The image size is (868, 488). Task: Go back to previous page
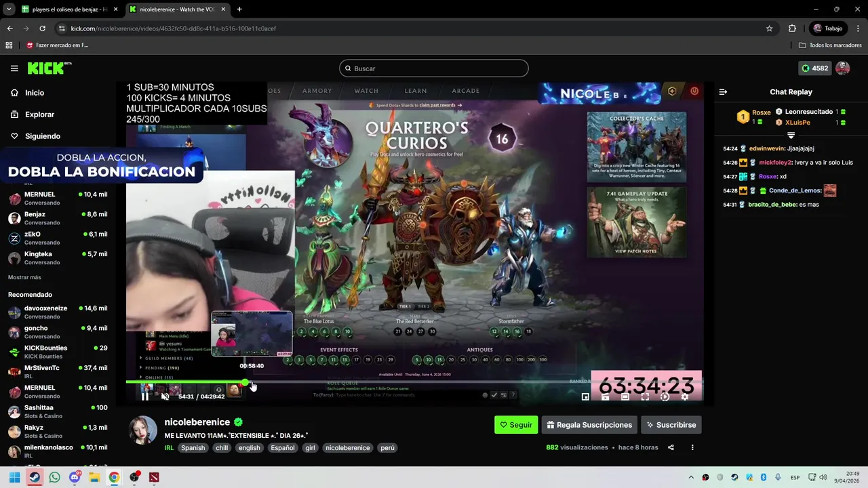[x=9, y=28]
